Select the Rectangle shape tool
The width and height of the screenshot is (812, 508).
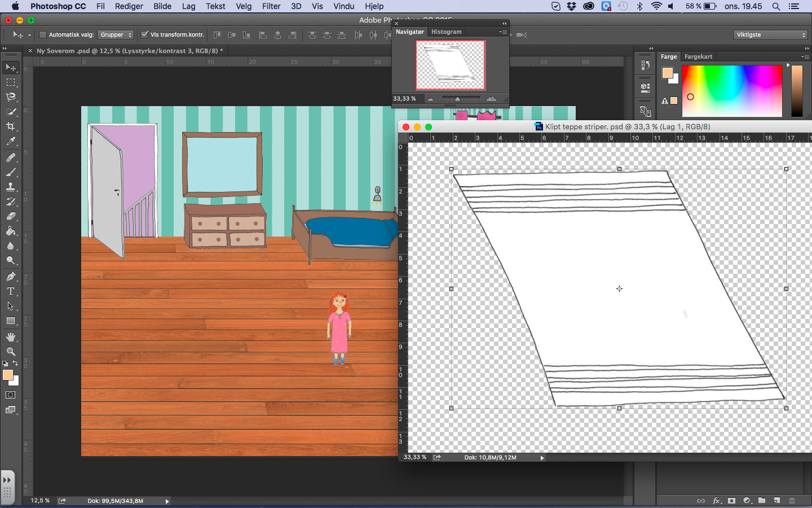point(11,321)
